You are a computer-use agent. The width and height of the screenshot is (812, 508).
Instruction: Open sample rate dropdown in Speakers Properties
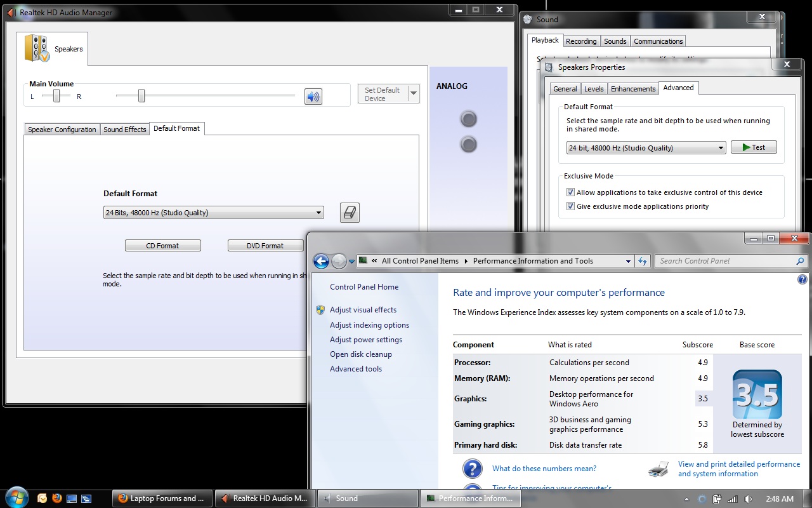pos(646,148)
